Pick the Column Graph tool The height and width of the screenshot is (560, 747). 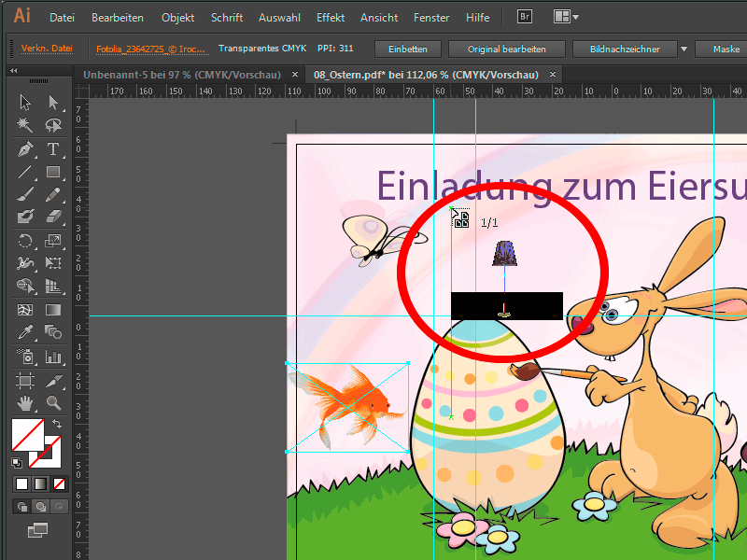tap(53, 357)
